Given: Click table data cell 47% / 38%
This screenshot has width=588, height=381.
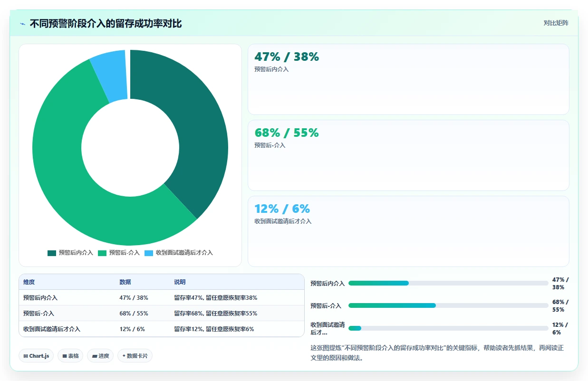Looking at the screenshot, I should coord(134,298).
